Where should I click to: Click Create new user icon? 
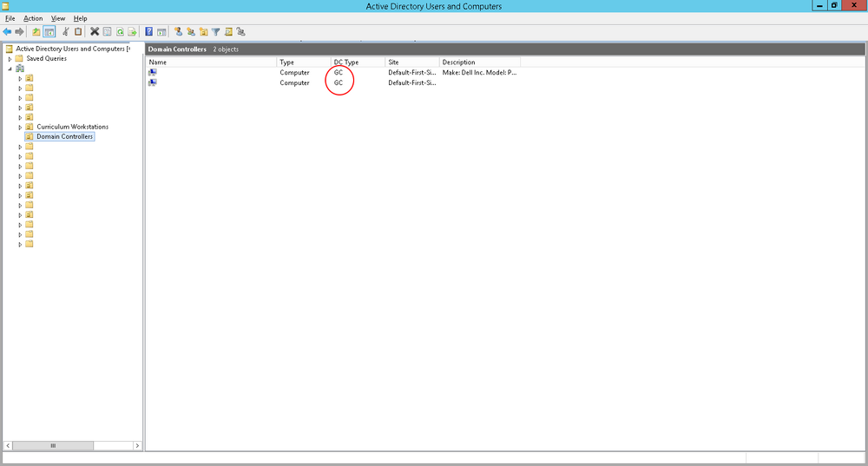coord(178,32)
